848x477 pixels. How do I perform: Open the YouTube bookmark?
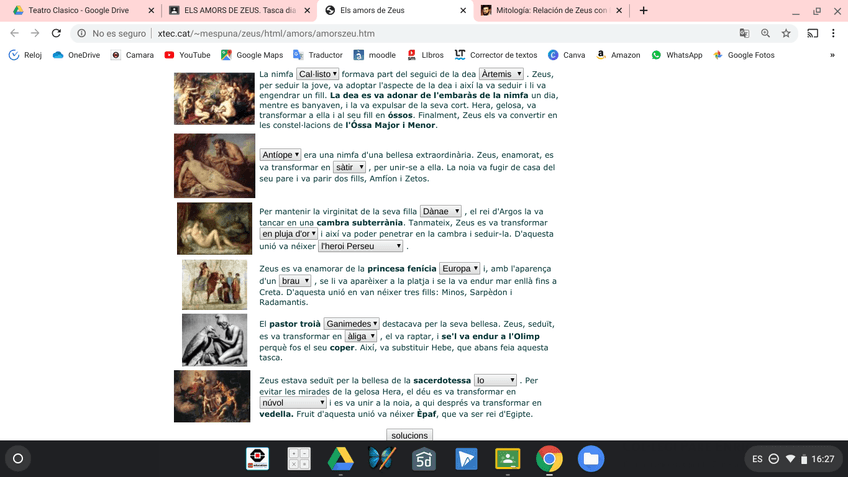click(187, 55)
